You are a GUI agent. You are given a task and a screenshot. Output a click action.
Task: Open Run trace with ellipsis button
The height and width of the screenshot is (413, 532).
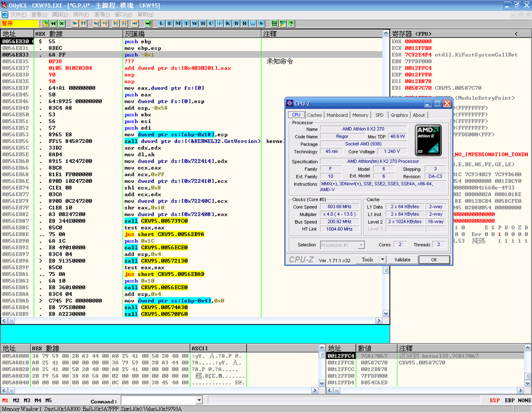tap(253, 23)
